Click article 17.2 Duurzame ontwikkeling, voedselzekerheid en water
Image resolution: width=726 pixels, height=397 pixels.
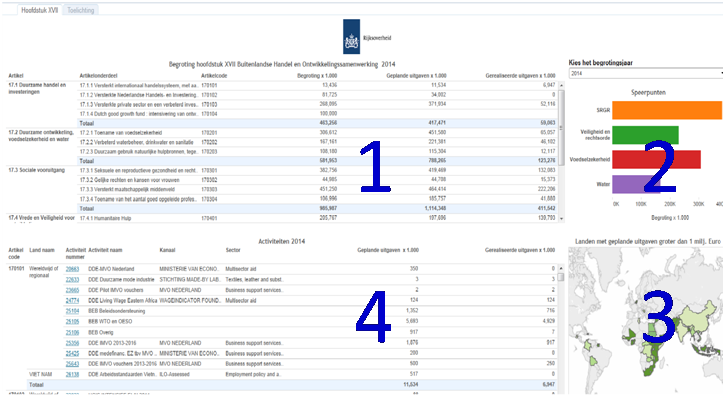click(x=41, y=136)
